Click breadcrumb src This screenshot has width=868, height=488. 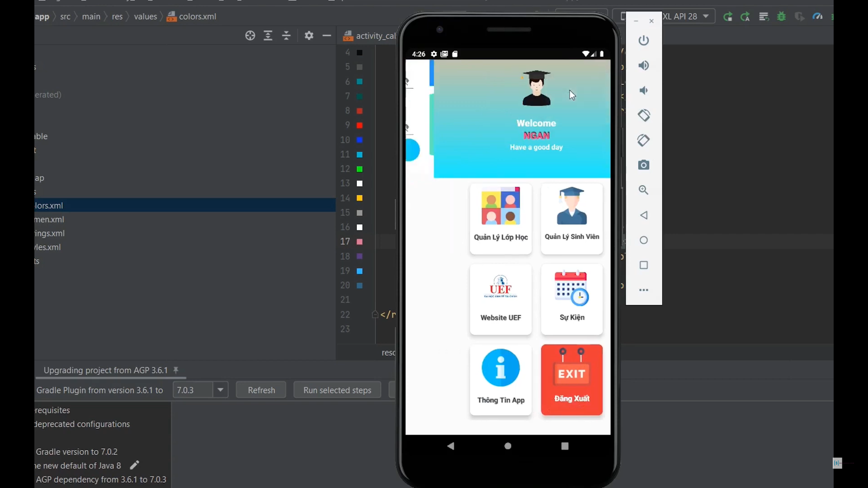coord(66,17)
